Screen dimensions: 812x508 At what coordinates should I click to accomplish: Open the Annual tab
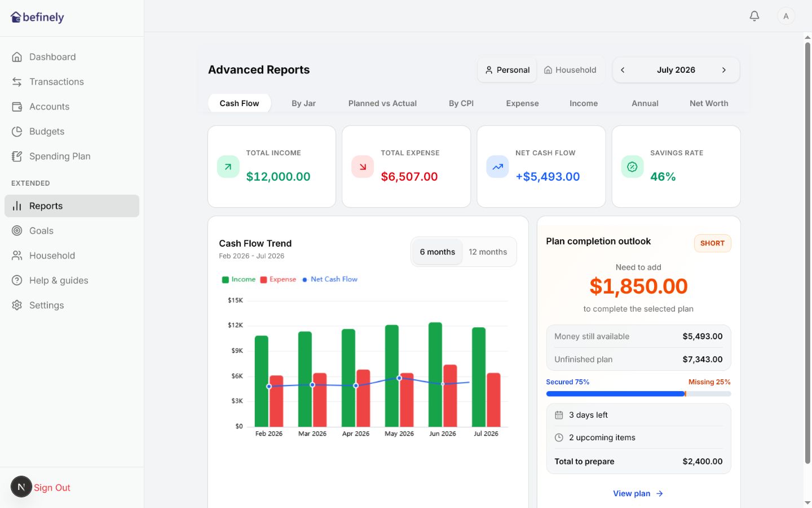(x=645, y=103)
